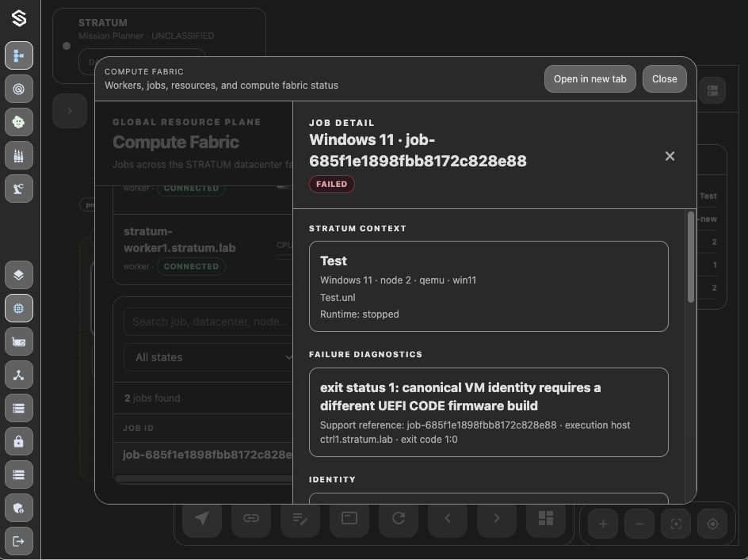The height and width of the screenshot is (560, 748).
Task: Open the GPU card icon in sidebar
Action: point(18,341)
